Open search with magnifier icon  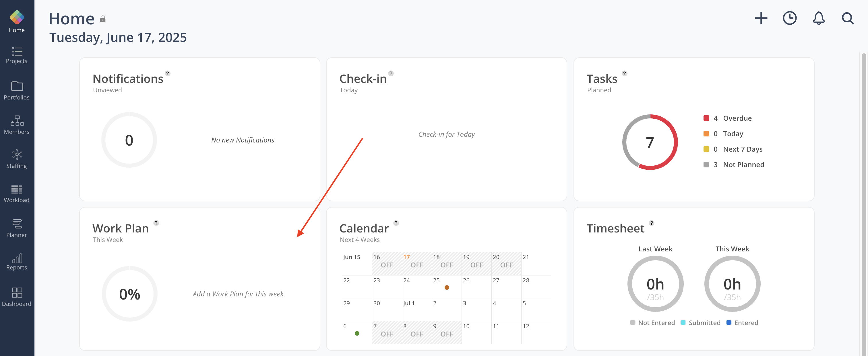847,18
